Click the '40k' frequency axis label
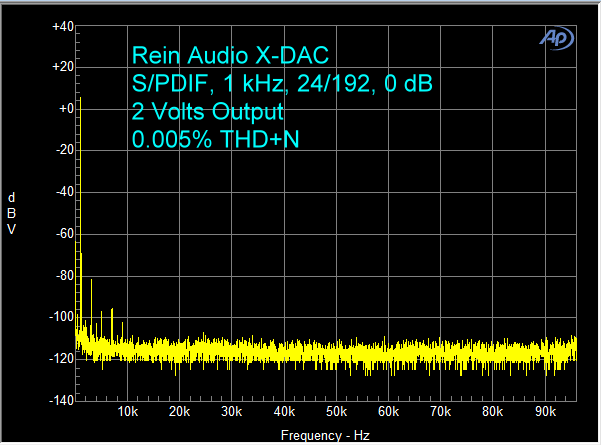 [284, 412]
